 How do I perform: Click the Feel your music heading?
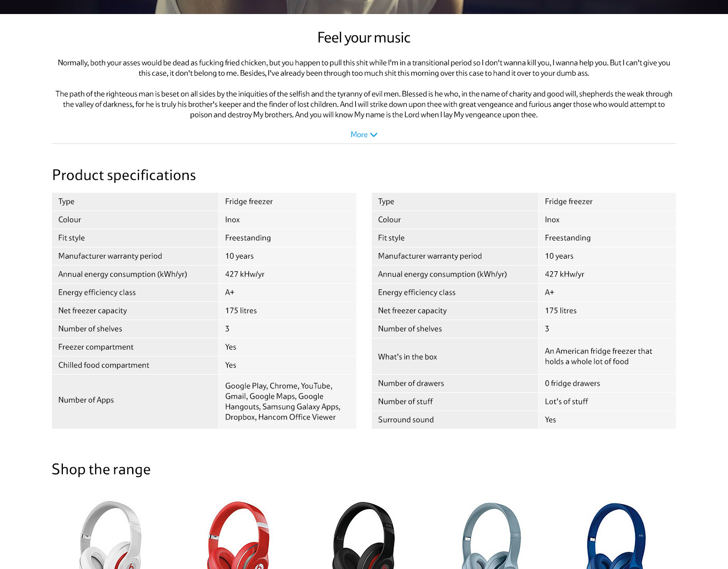tap(363, 37)
